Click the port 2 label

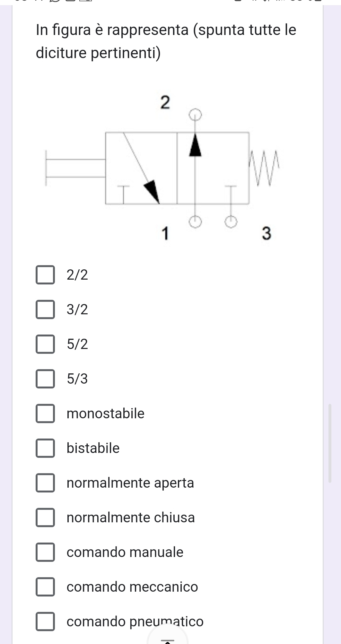pyautogui.click(x=165, y=102)
